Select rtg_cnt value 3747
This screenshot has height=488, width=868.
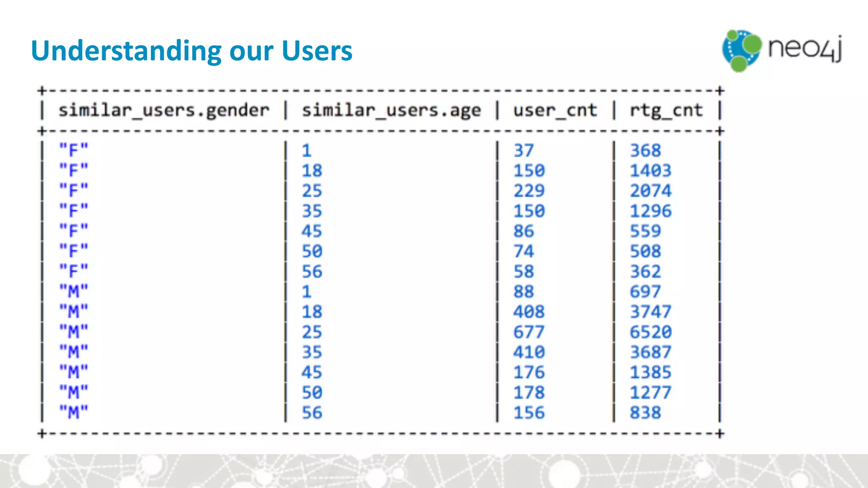651,312
